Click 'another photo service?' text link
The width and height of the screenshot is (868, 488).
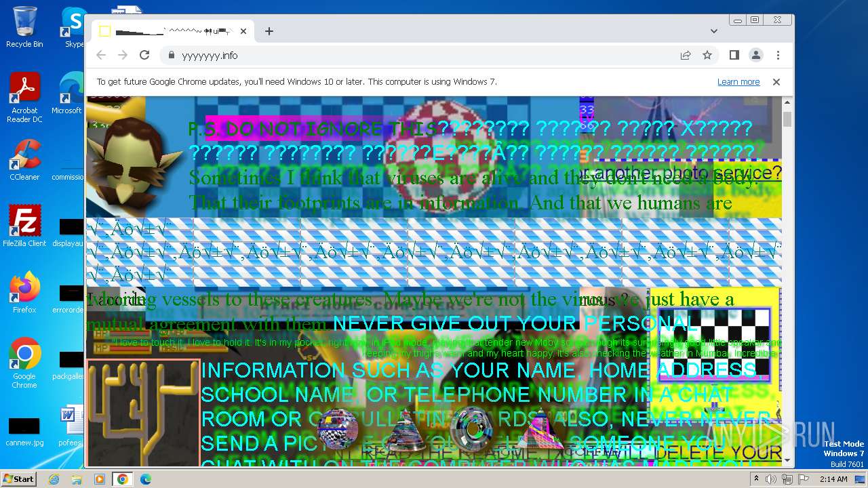point(687,173)
